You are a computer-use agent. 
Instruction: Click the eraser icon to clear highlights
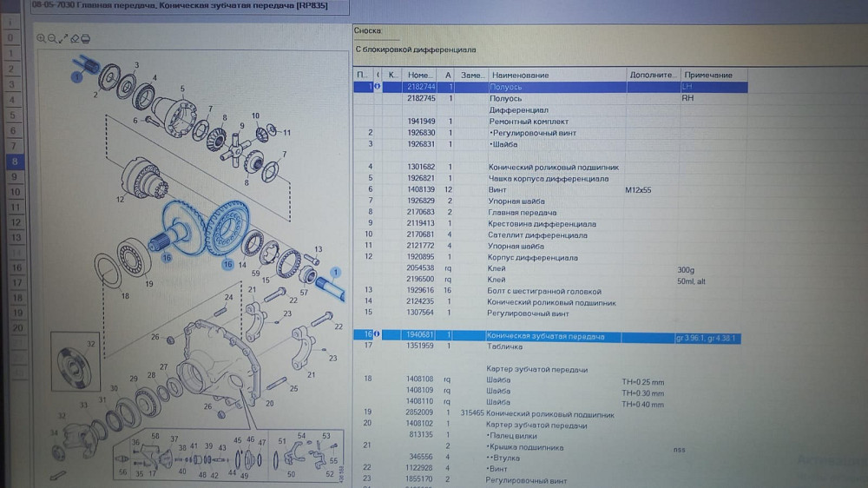75,38
